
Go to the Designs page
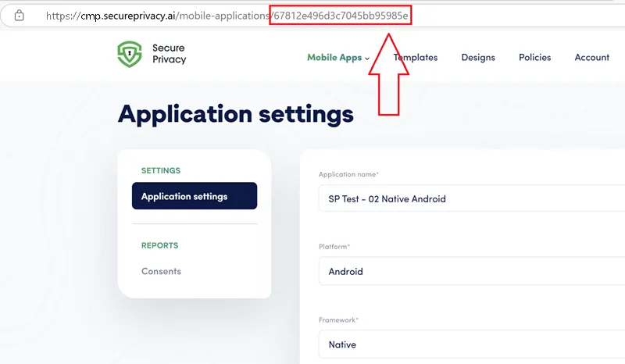tap(478, 57)
